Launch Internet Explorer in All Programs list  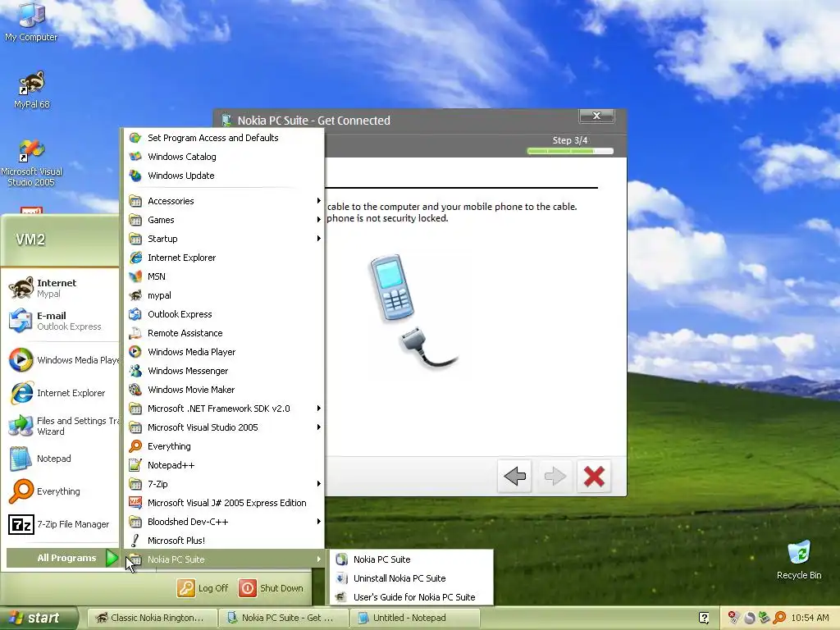point(223,257)
